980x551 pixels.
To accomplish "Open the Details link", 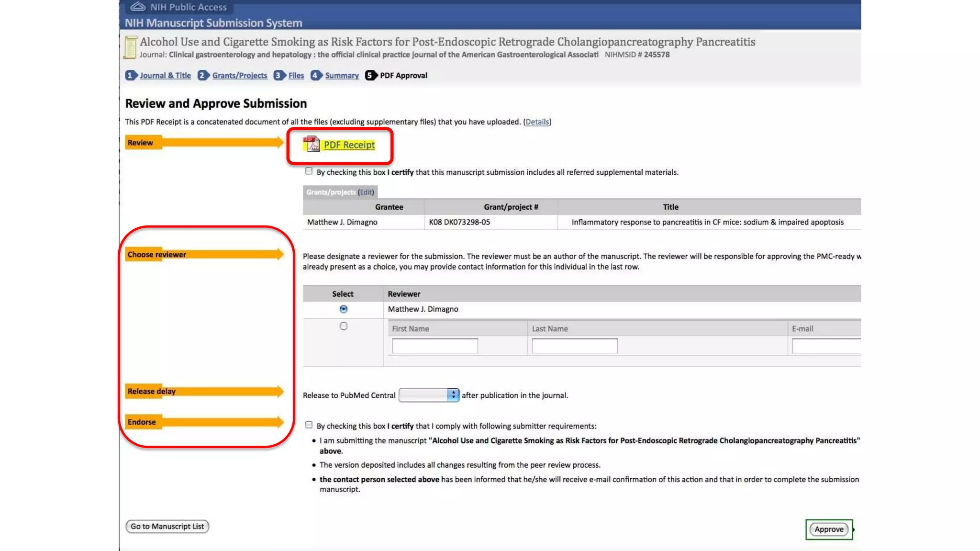I will (x=537, y=122).
